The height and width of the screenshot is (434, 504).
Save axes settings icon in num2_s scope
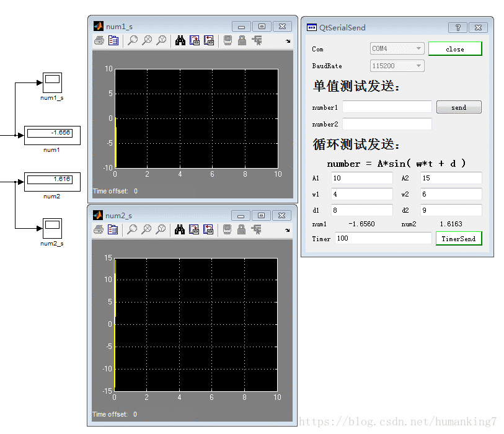point(194,229)
